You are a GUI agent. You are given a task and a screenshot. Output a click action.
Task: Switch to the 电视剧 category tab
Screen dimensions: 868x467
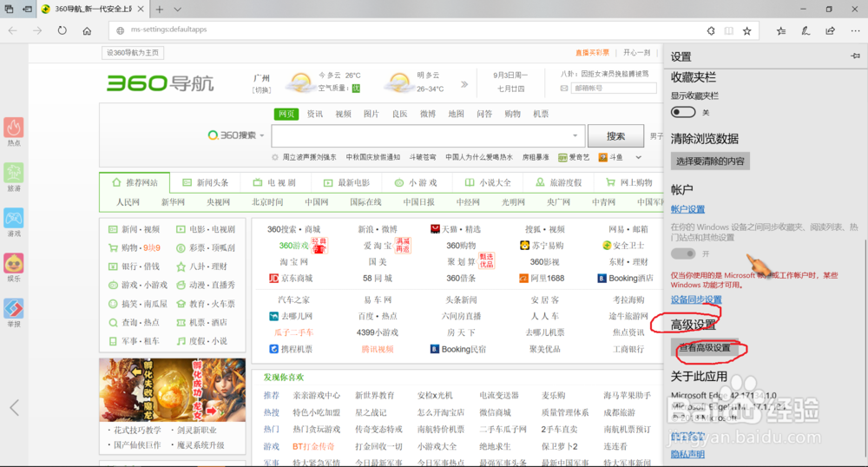[274, 182]
